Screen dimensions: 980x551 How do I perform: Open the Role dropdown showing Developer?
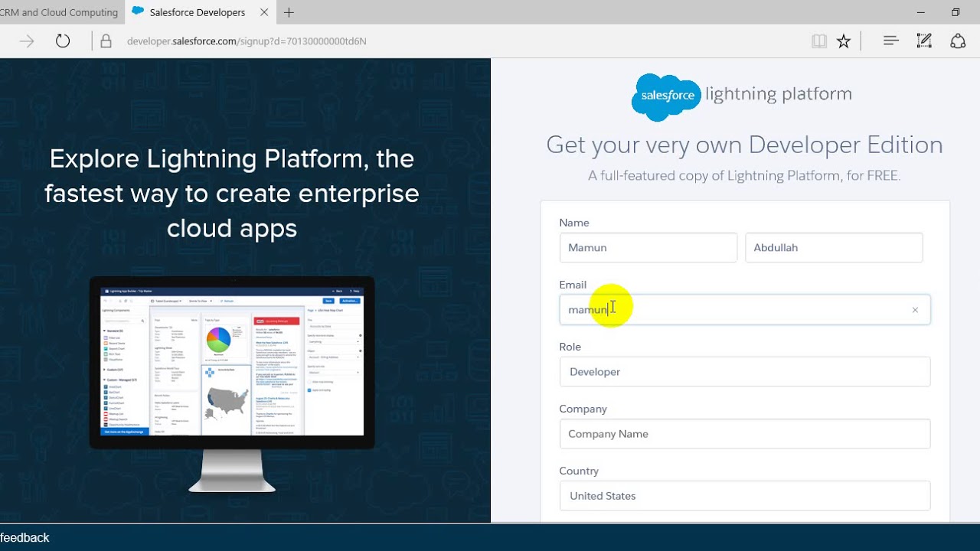point(745,372)
